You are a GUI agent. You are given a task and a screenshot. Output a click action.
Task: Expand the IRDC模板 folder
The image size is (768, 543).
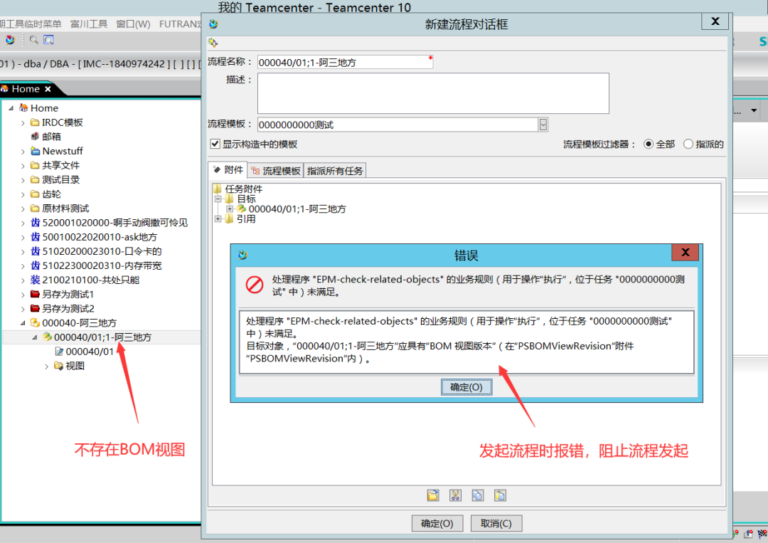point(23,122)
